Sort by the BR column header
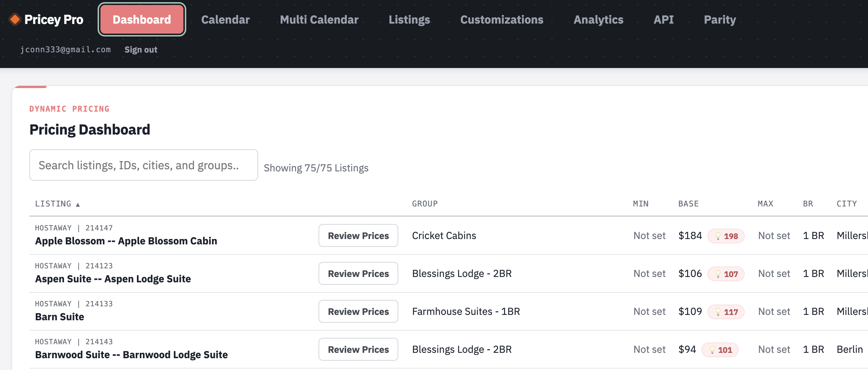The width and height of the screenshot is (868, 370). 808,204
